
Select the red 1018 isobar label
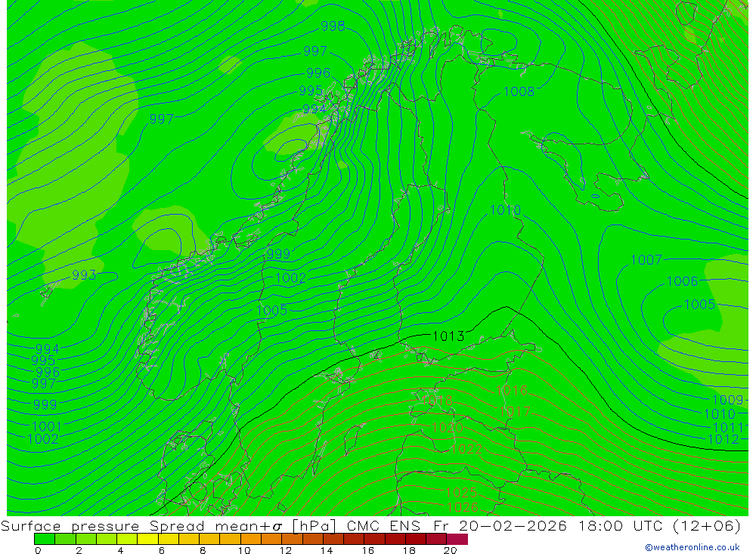click(437, 401)
